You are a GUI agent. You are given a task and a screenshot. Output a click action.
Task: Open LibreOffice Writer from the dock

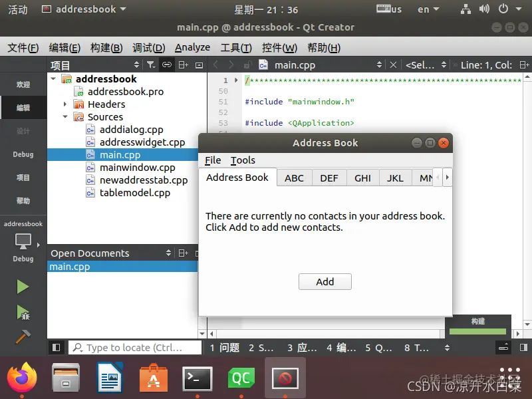pyautogui.click(x=110, y=378)
